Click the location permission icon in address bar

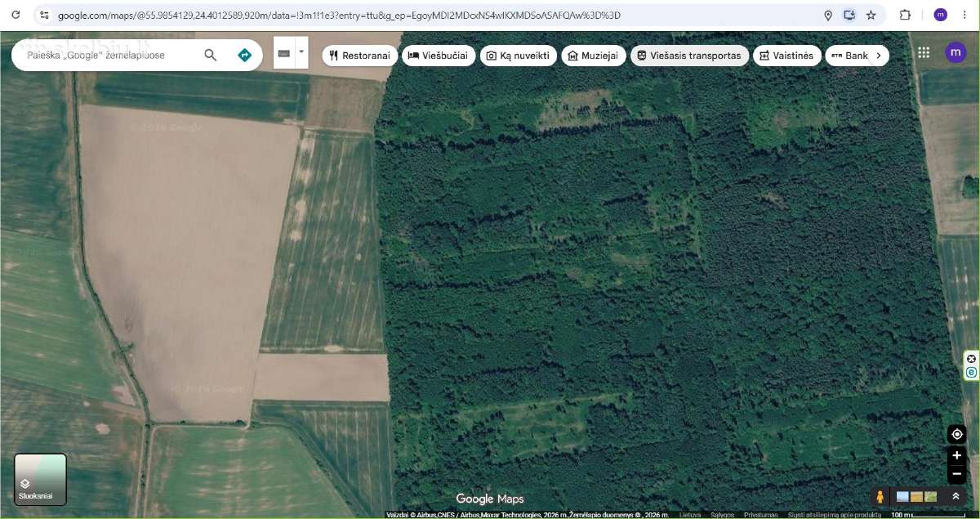[x=828, y=15]
